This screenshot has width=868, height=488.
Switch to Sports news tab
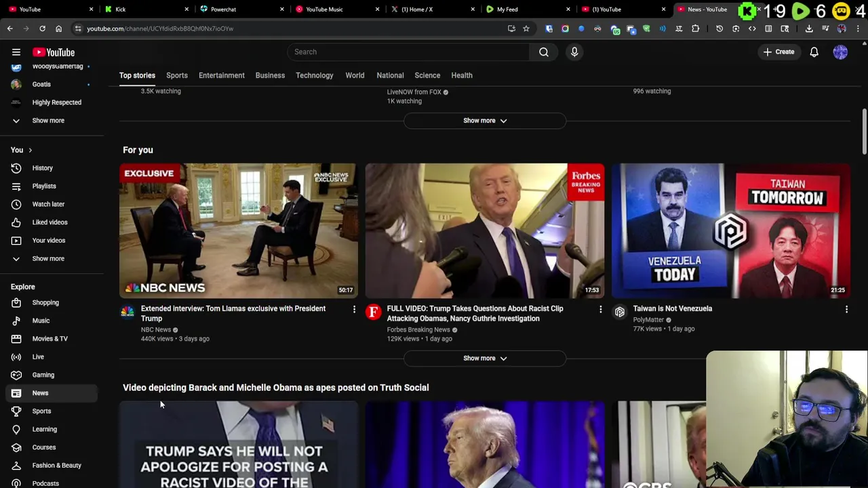(177, 75)
